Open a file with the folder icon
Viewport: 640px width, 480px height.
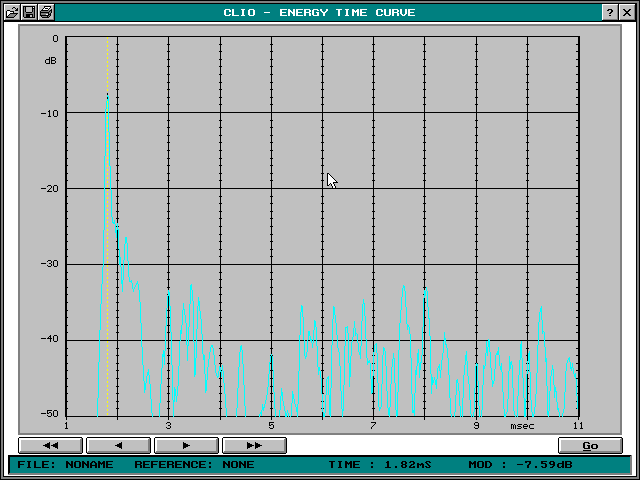click(12, 12)
